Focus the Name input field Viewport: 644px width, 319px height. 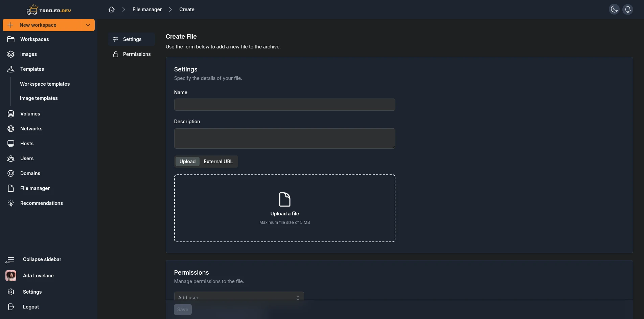(285, 105)
